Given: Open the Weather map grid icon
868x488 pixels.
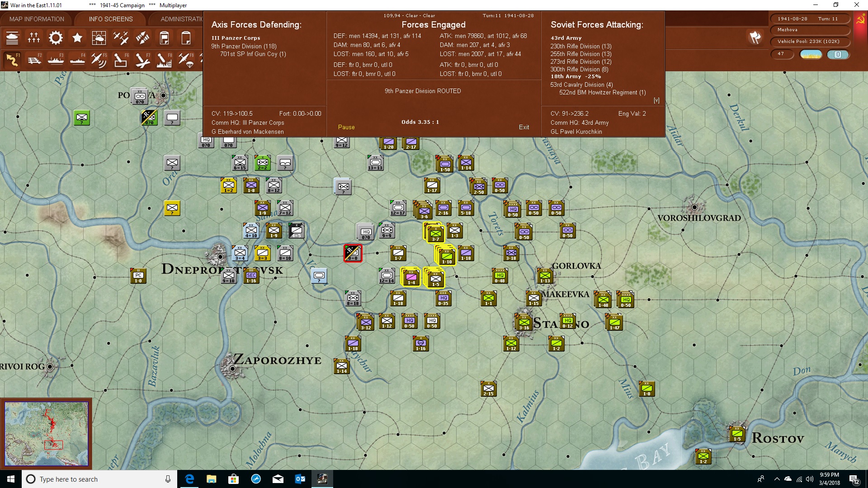Looking at the screenshot, I should pyautogui.click(x=99, y=38).
